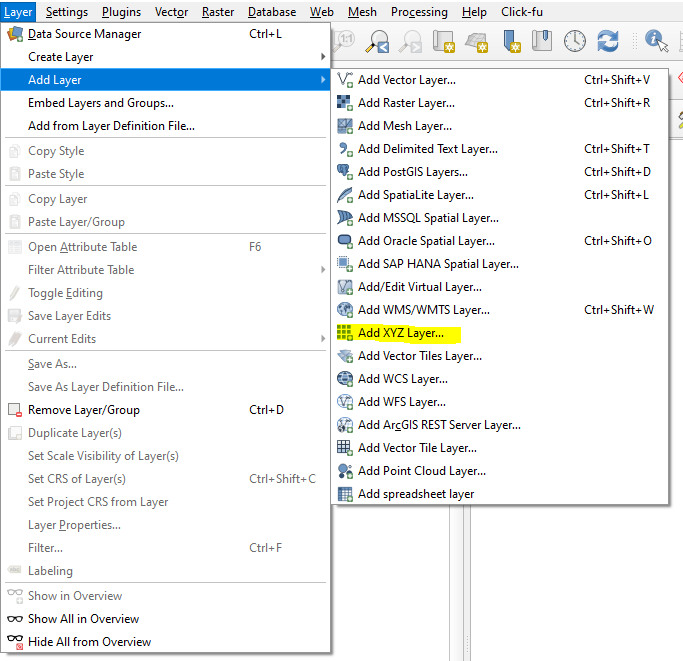683x661 pixels.
Task: Click the SpatiaLite feather icon
Action: tap(345, 195)
